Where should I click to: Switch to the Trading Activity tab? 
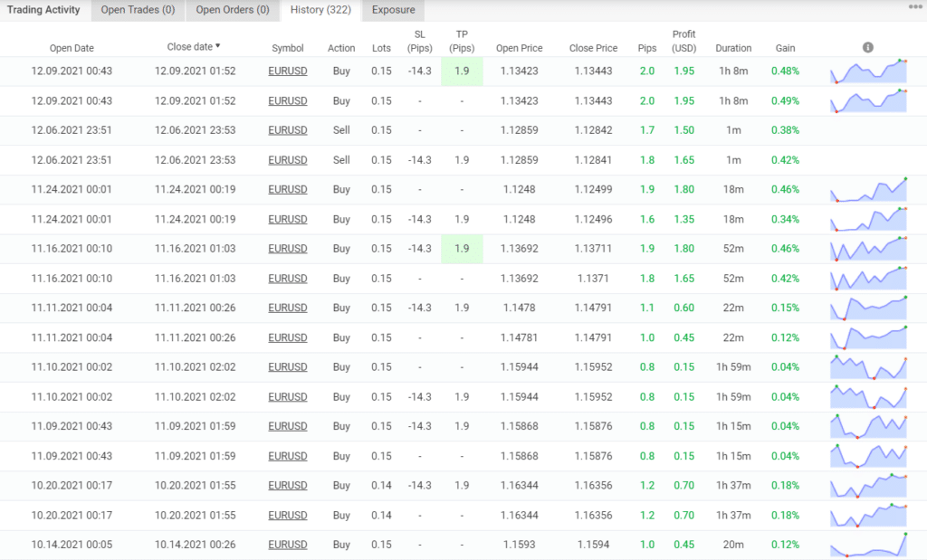click(43, 10)
